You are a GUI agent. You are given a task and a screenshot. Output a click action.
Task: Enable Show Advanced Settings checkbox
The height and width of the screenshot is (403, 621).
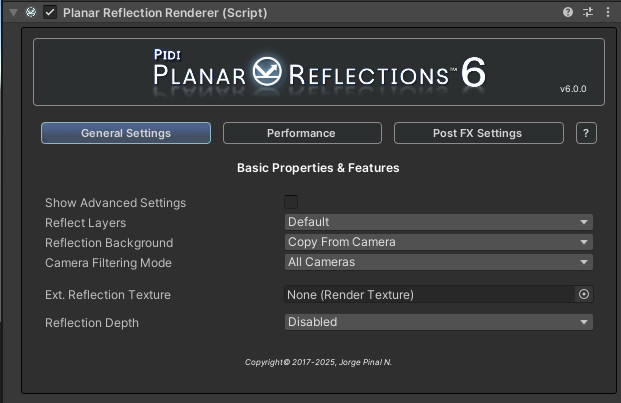click(x=291, y=202)
